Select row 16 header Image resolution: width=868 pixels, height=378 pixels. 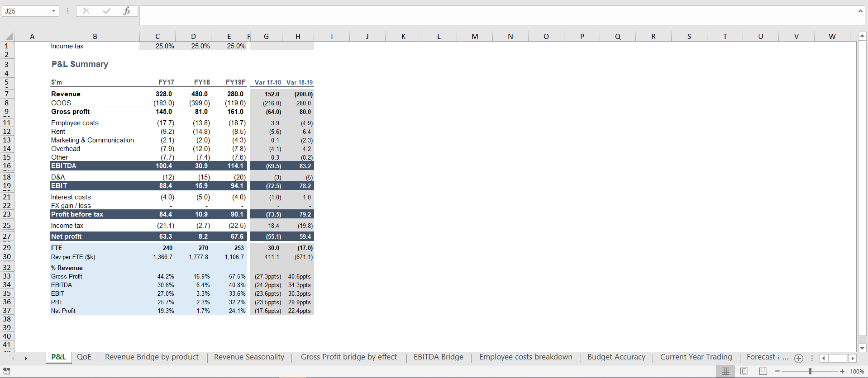(x=7, y=166)
